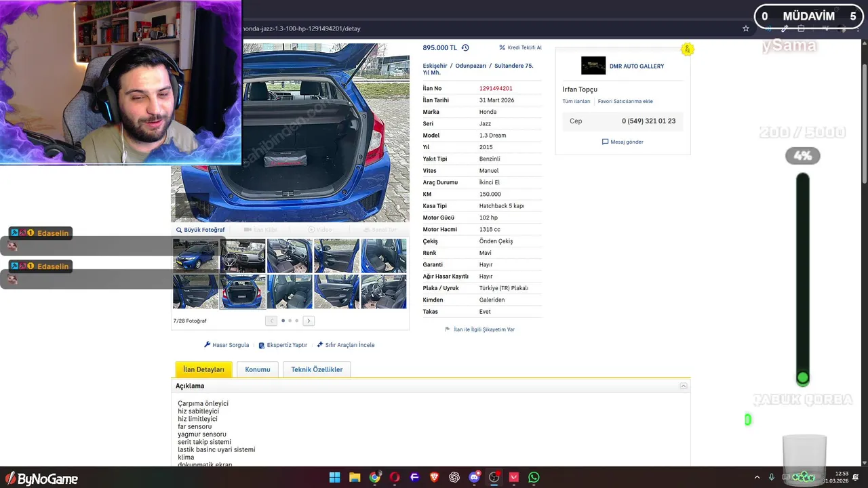
Task: Click listing number 1291494201
Action: coord(496,88)
